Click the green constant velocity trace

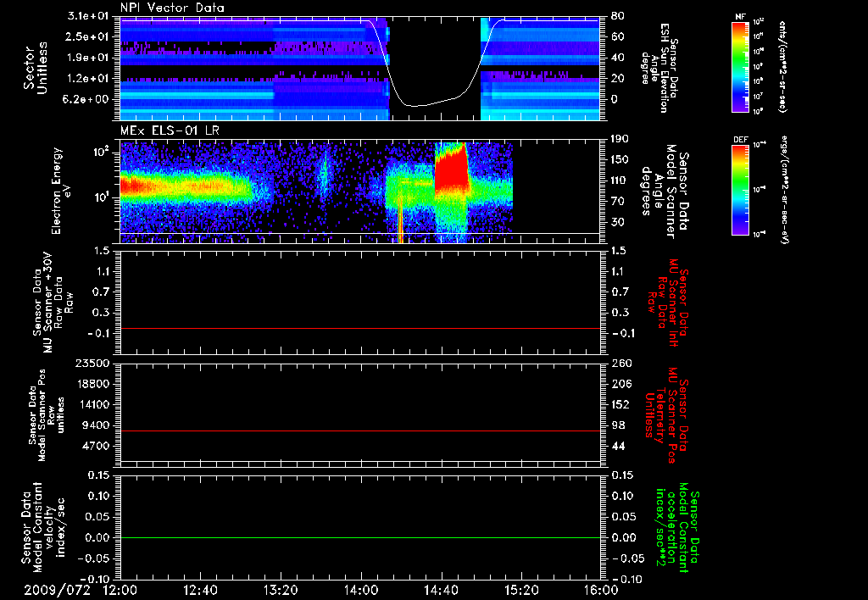pos(359,537)
